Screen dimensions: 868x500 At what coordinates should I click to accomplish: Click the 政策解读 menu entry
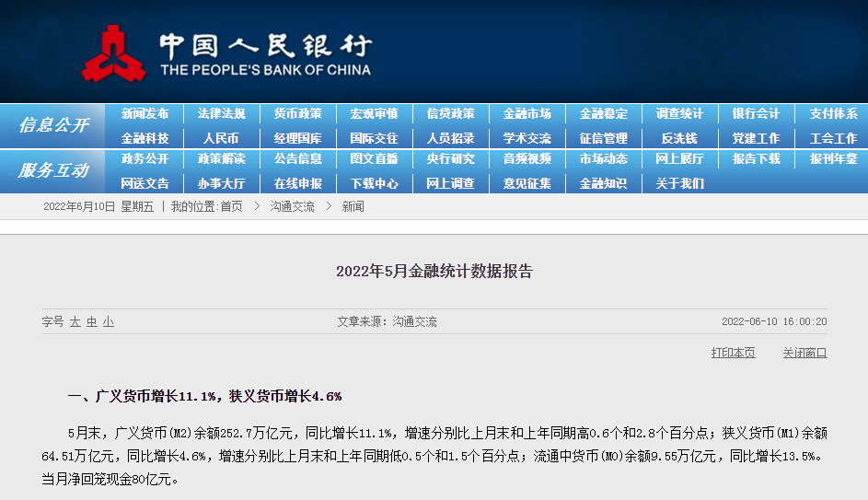coord(221,159)
